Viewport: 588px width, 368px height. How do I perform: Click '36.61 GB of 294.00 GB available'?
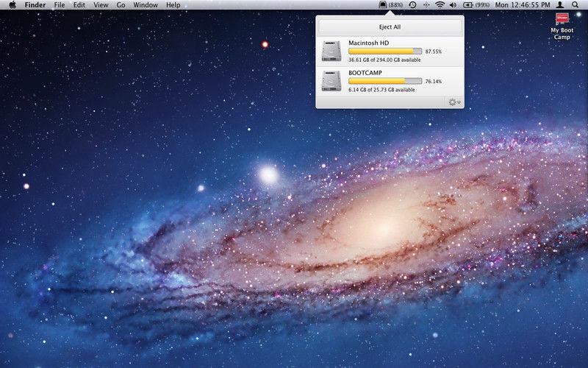point(384,60)
